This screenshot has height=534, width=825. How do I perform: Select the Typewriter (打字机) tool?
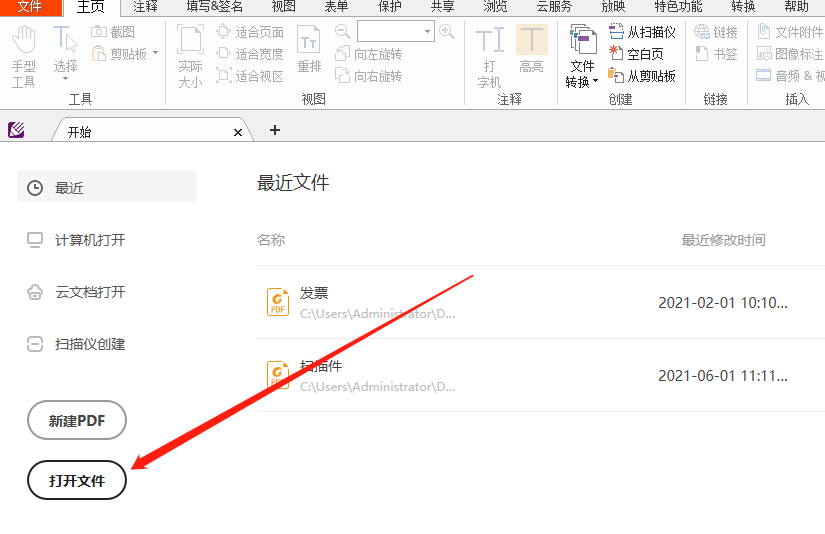click(489, 57)
